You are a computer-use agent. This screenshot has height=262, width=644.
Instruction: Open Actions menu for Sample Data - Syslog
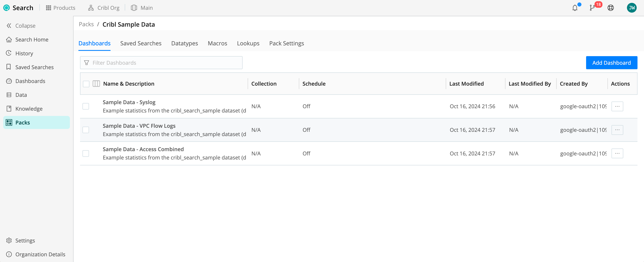point(617,106)
